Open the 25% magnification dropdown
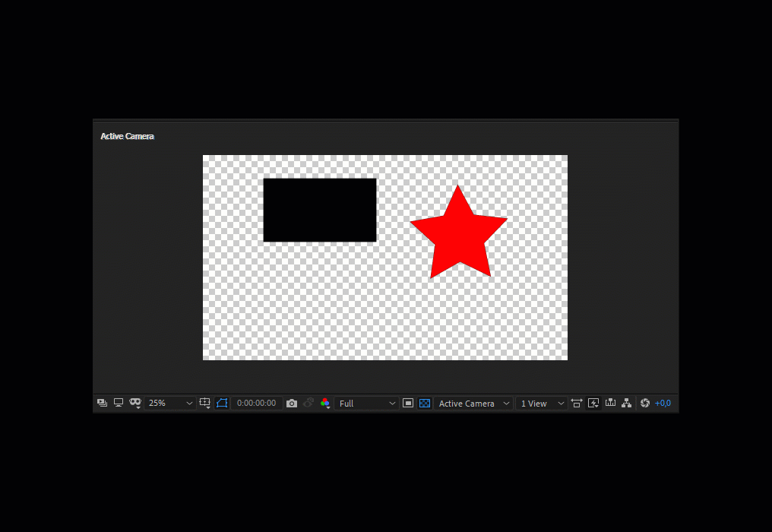The width and height of the screenshot is (772, 532). tap(169, 403)
